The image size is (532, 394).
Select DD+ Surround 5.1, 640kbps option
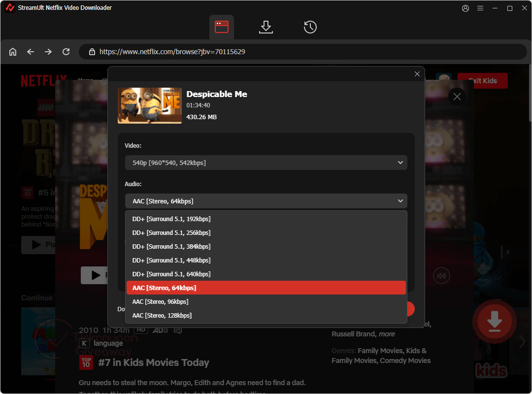coord(266,274)
